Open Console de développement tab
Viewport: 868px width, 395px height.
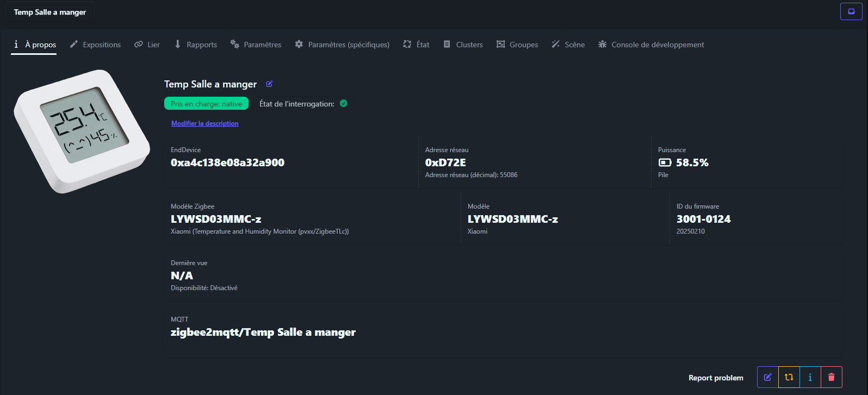[651, 45]
